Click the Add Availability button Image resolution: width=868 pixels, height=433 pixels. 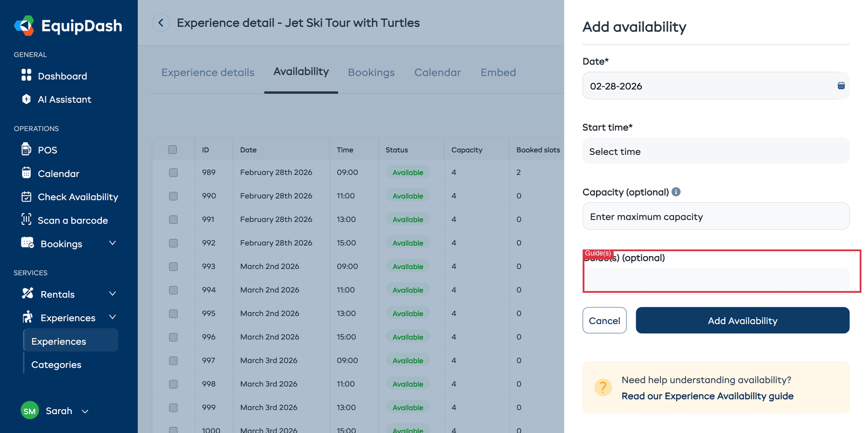(743, 320)
